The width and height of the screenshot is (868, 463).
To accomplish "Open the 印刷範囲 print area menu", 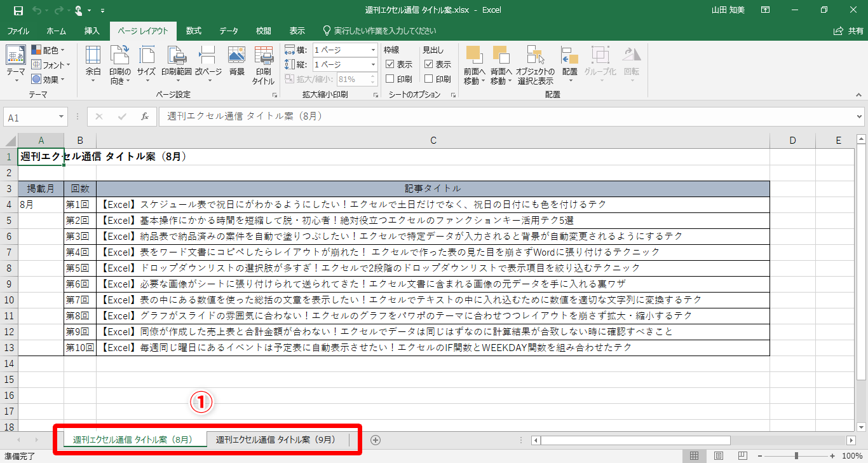I will (176, 64).
